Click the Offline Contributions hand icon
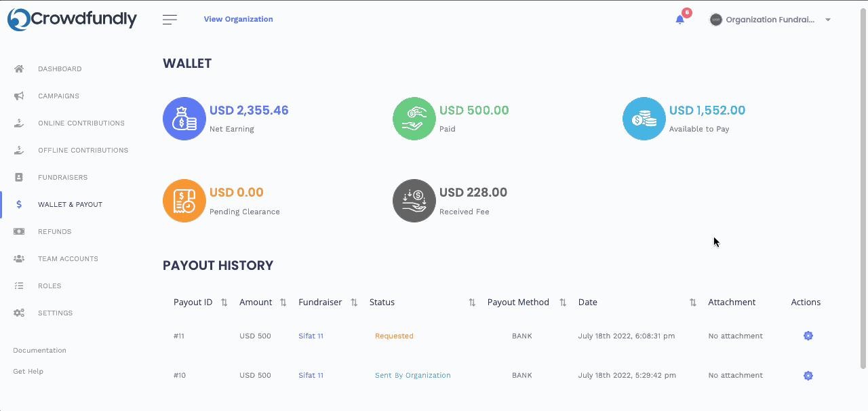Image resolution: width=868 pixels, height=411 pixels. tap(19, 150)
